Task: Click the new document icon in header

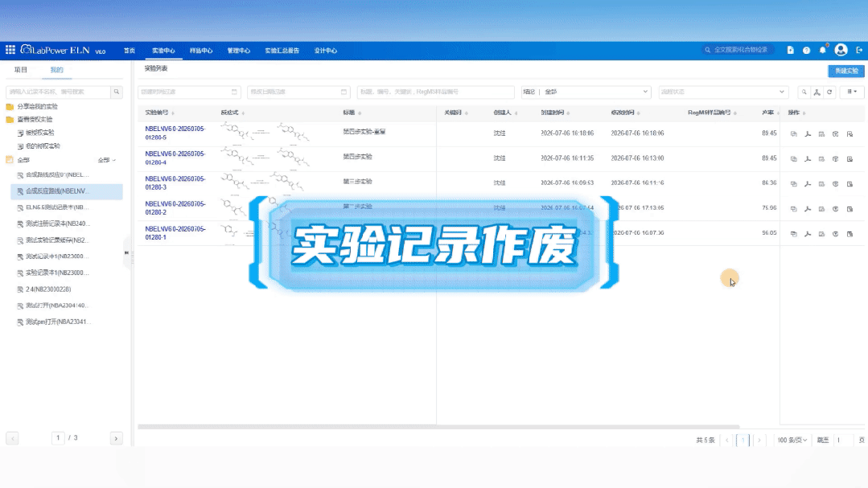Action: pyautogui.click(x=790, y=50)
